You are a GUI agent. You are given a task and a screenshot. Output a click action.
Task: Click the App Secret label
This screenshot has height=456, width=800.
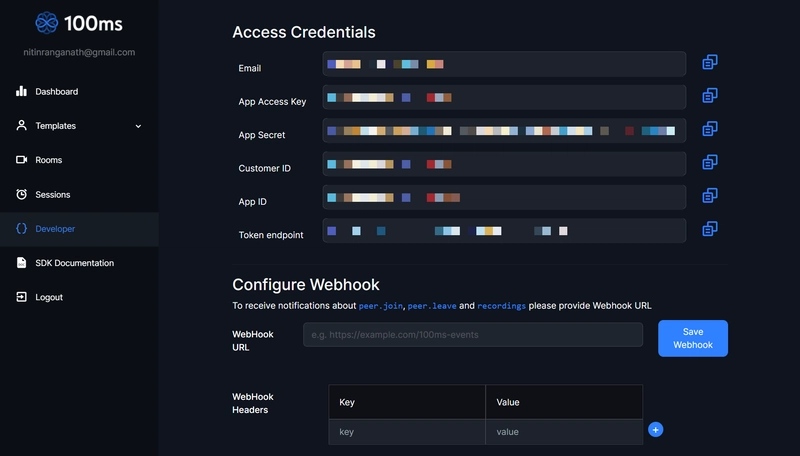pyautogui.click(x=262, y=135)
